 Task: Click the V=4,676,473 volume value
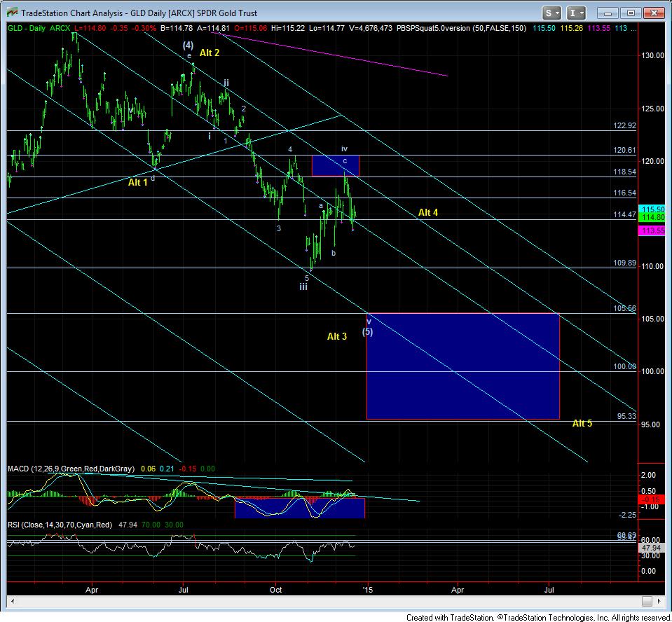coord(370,28)
